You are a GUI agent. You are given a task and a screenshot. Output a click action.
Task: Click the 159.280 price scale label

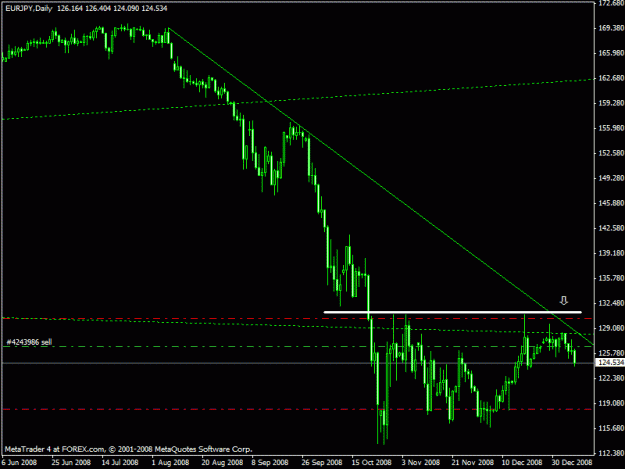coord(611,103)
